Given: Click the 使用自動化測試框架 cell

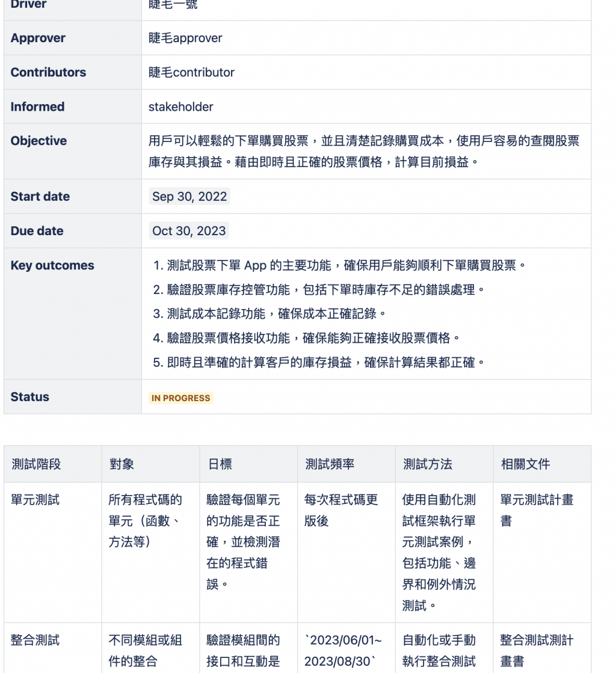Looking at the screenshot, I should tap(445, 552).
